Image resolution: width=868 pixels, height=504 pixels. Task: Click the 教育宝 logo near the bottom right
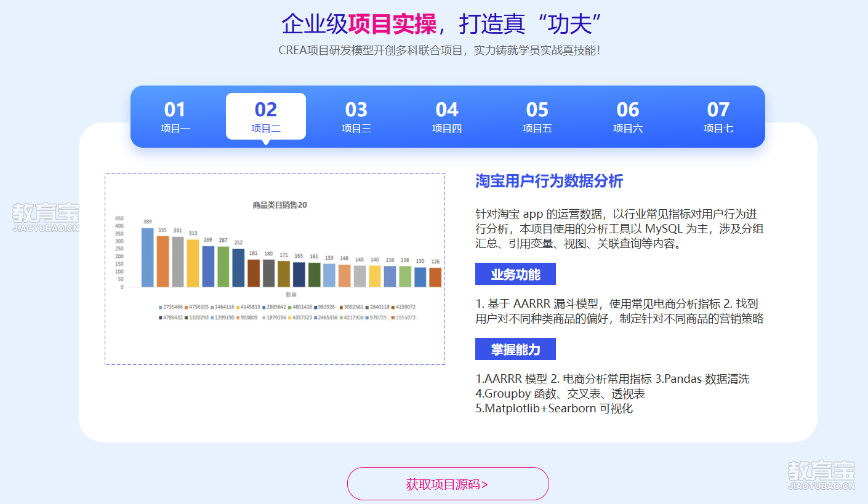821,475
